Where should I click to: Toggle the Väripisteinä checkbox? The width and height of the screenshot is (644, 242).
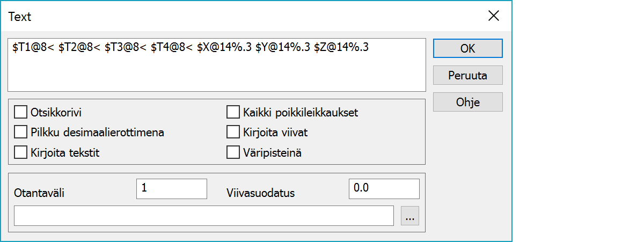[x=233, y=152]
